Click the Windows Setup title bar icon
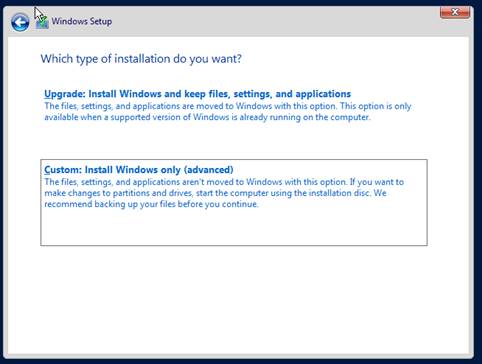 [42, 22]
